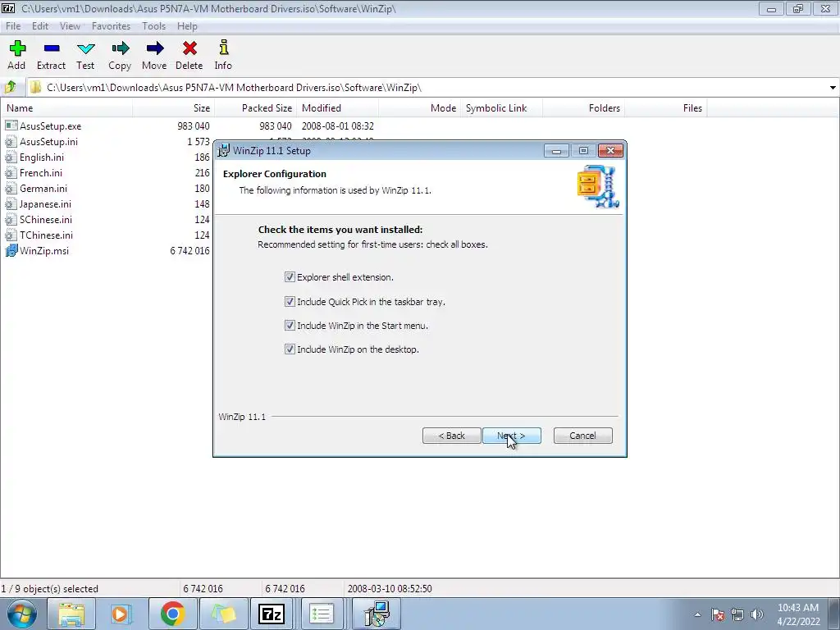Click the Move toolbar icon

pyautogui.click(x=155, y=48)
